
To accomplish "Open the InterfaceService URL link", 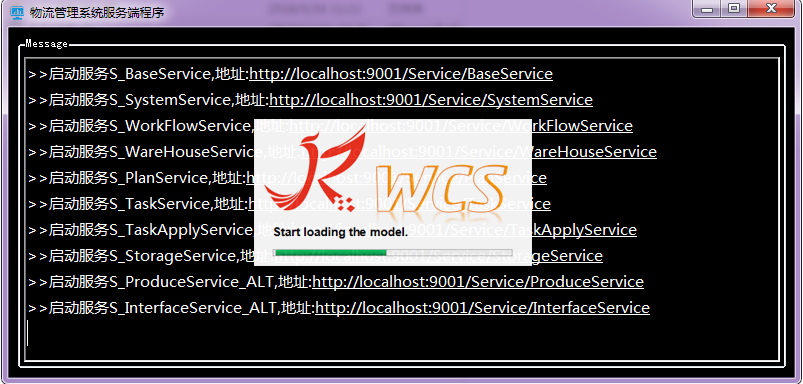I will [482, 308].
